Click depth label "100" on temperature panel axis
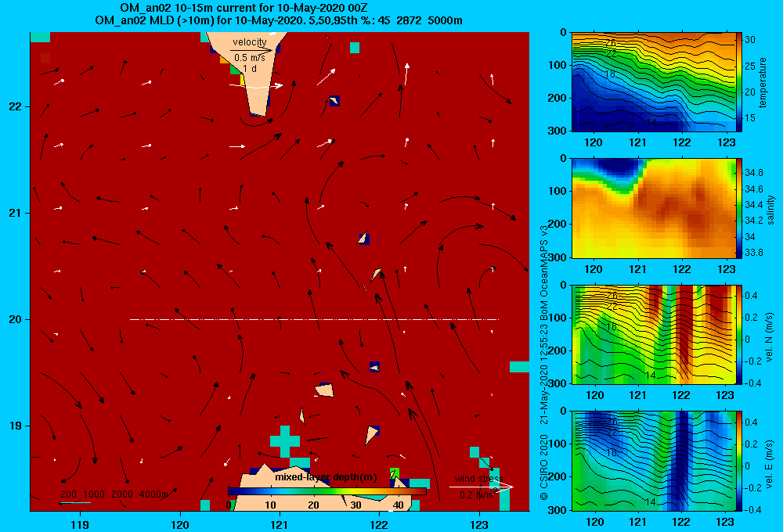The height and width of the screenshot is (532, 783). click(557, 65)
